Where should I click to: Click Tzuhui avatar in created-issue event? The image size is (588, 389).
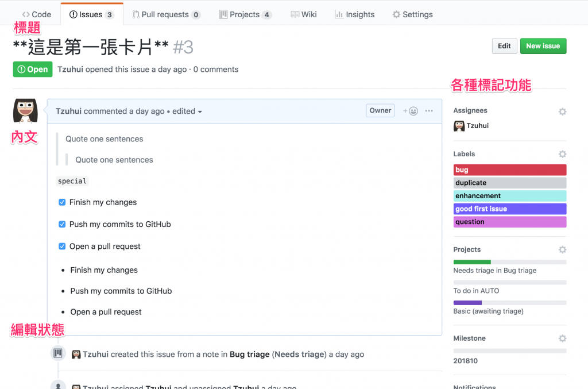coord(76,355)
